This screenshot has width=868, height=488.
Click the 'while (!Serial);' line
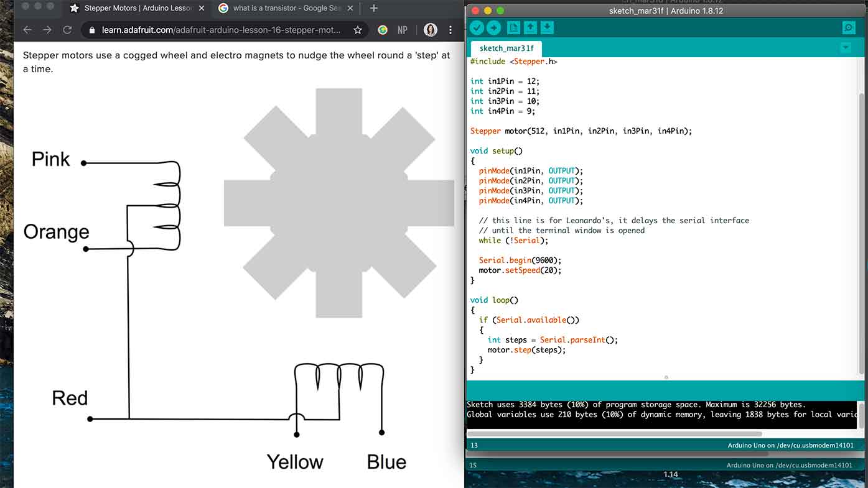[x=514, y=241]
